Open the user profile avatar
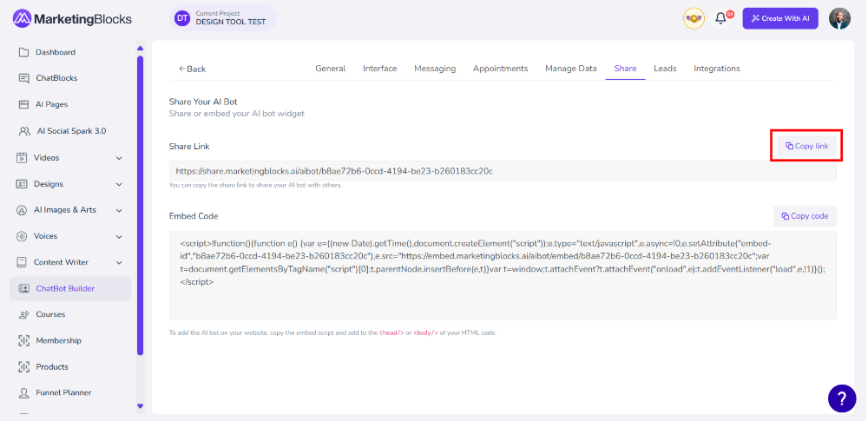 [x=839, y=19]
